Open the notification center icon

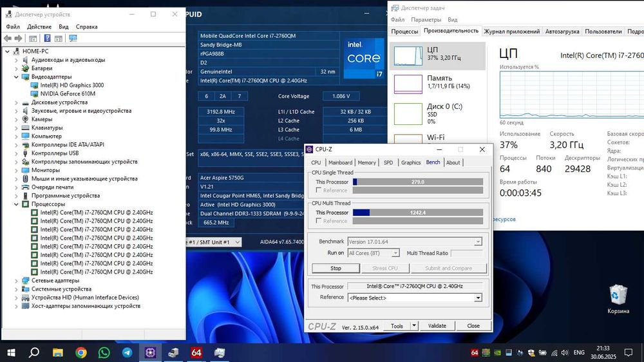(629, 352)
